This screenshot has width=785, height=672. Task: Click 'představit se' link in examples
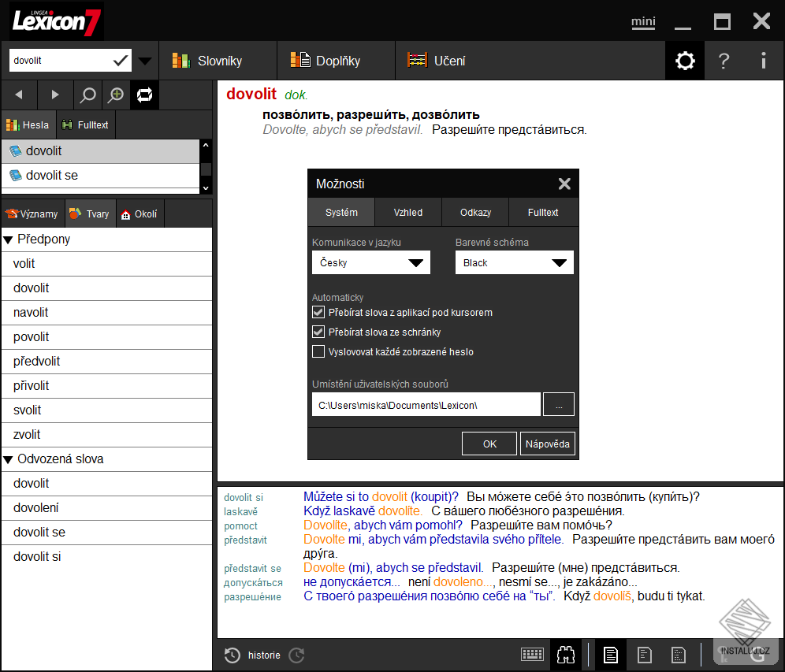252,569
